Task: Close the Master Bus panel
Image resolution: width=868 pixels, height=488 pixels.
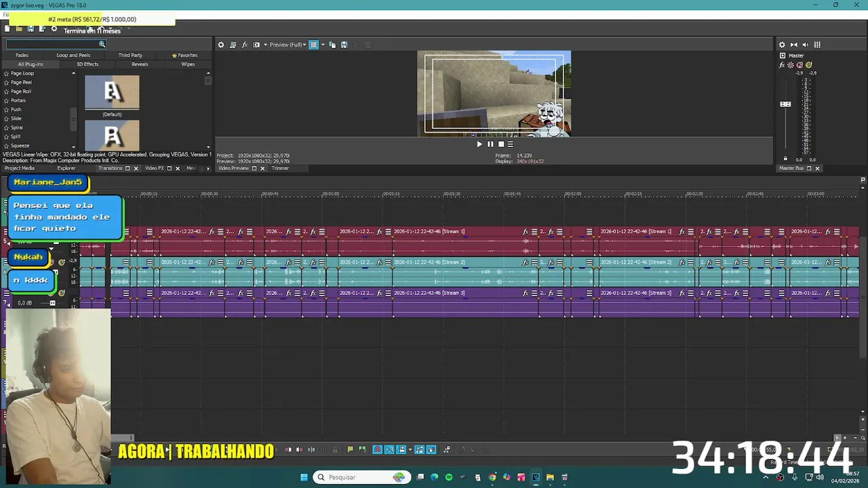Action: coord(817,168)
